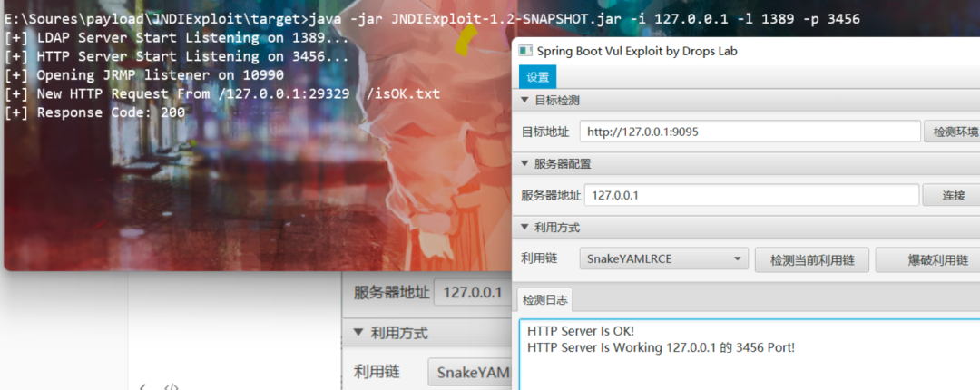Click the 'HTTP Server Start Listening on 3456' line
Image resolution: width=980 pixels, height=390 pixels.
click(176, 56)
